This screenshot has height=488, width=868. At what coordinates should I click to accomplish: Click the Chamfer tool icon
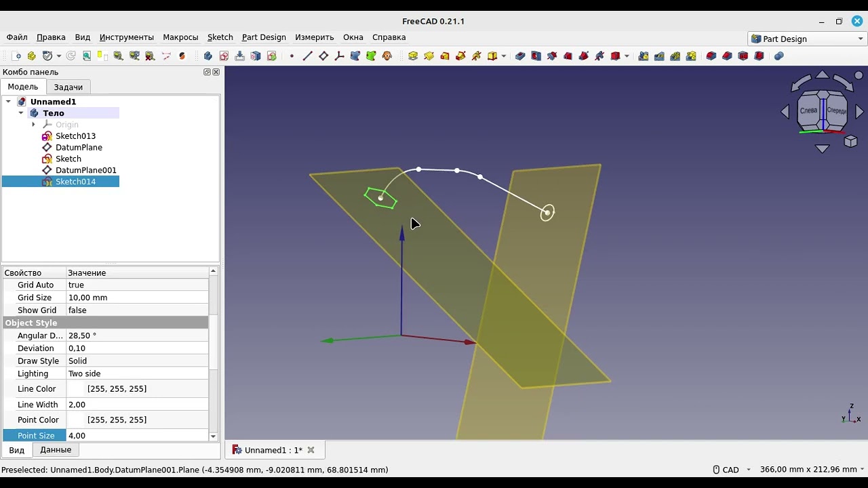[727, 56]
